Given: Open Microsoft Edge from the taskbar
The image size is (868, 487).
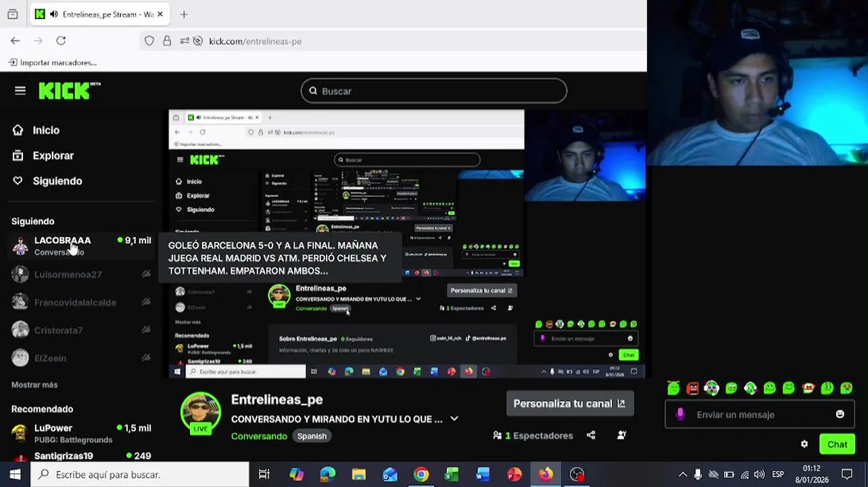Looking at the screenshot, I should pos(328,474).
